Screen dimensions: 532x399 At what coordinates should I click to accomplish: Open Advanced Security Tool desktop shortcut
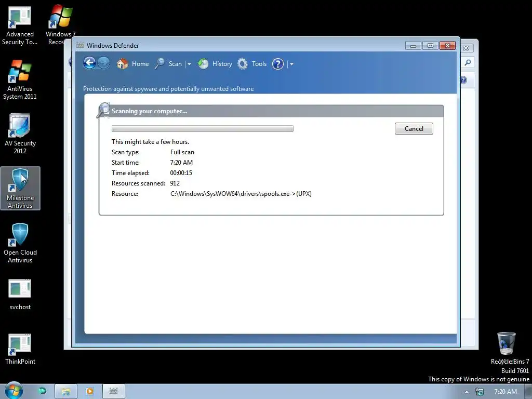point(20,25)
